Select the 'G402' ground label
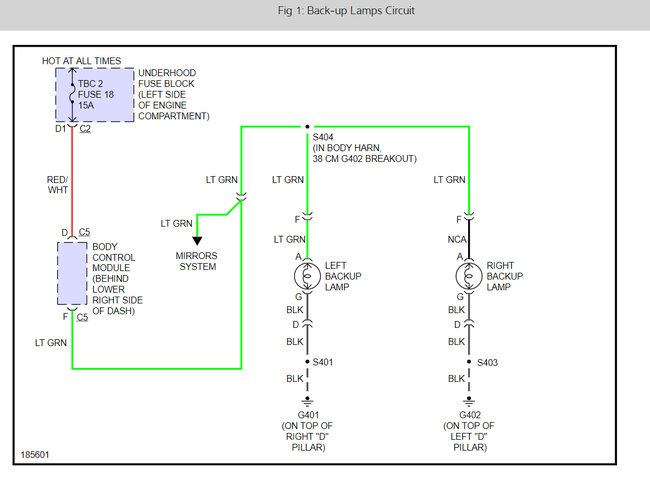The image size is (650, 479). 470,415
